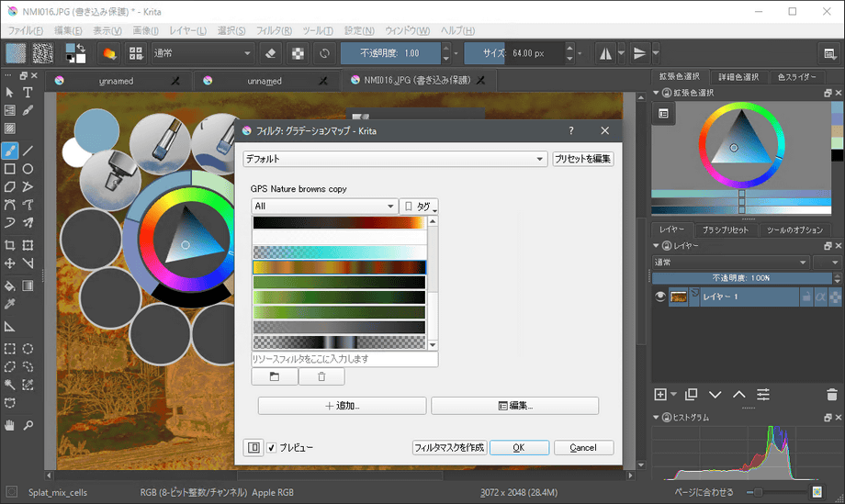
Task: Select the Rectangular Selection tool
Action: pos(10,349)
